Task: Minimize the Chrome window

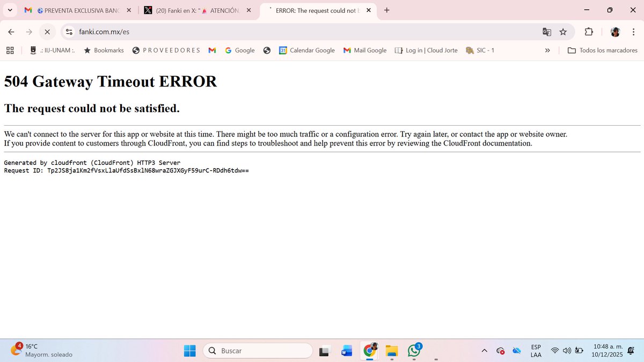Action: pos(586,10)
